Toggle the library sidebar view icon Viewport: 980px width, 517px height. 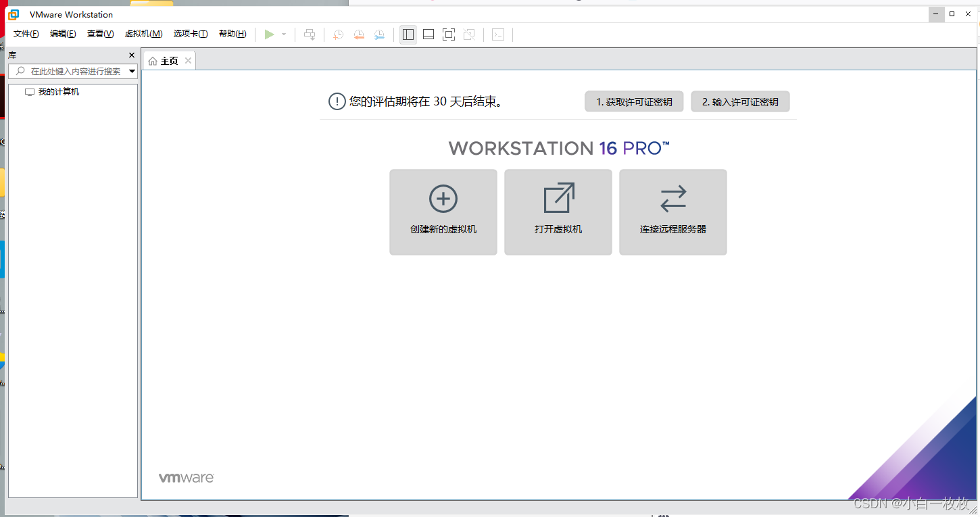pyautogui.click(x=408, y=34)
